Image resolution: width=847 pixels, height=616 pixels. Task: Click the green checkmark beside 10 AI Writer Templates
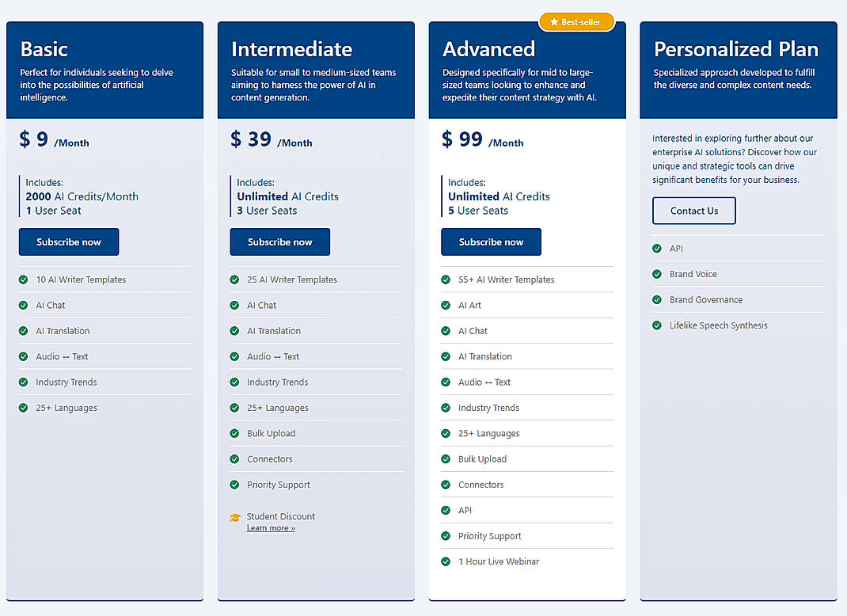pyautogui.click(x=24, y=279)
